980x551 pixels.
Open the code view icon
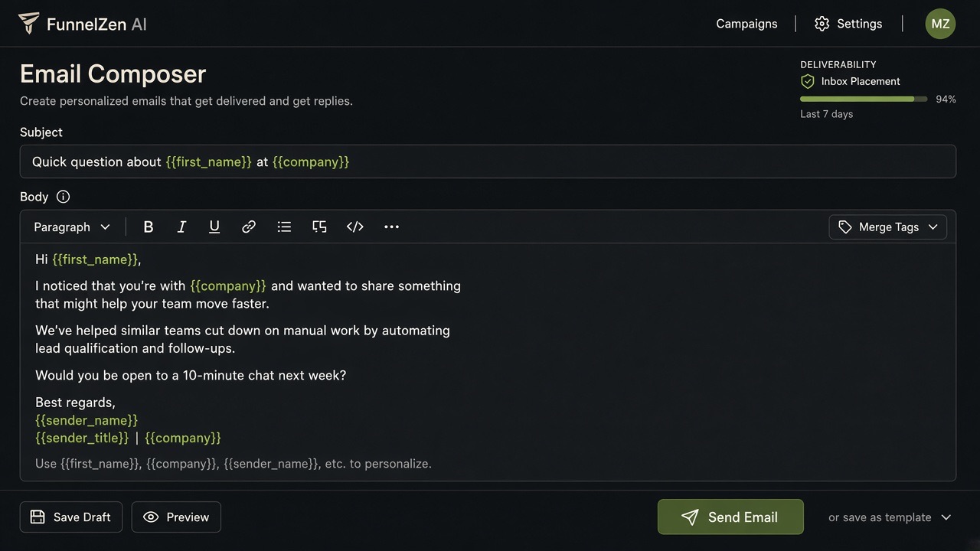pyautogui.click(x=355, y=227)
